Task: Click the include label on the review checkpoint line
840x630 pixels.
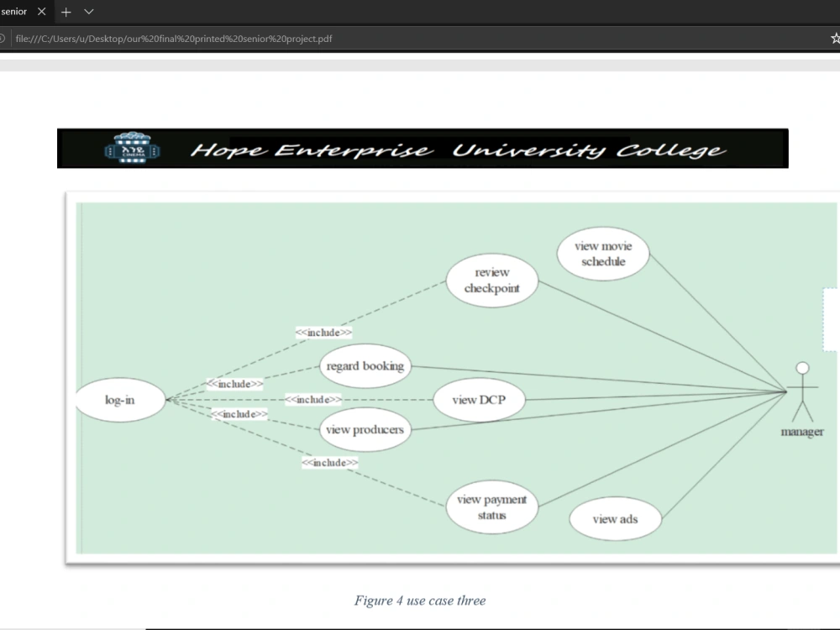Action: 323,333
